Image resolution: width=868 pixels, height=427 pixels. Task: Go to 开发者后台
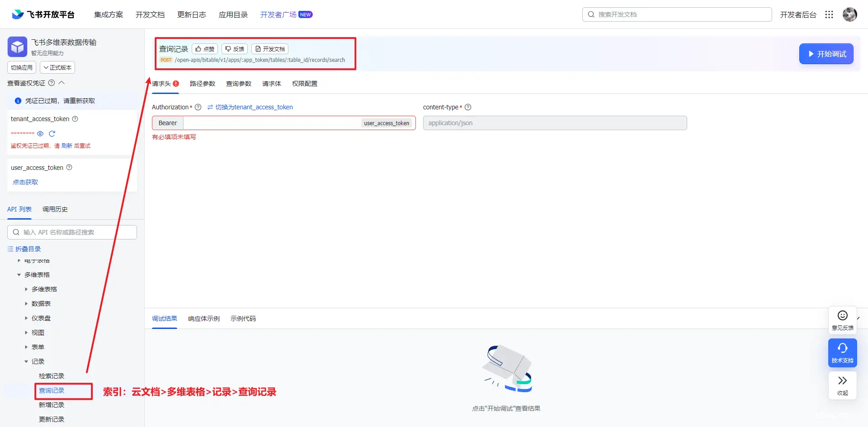[x=798, y=14]
